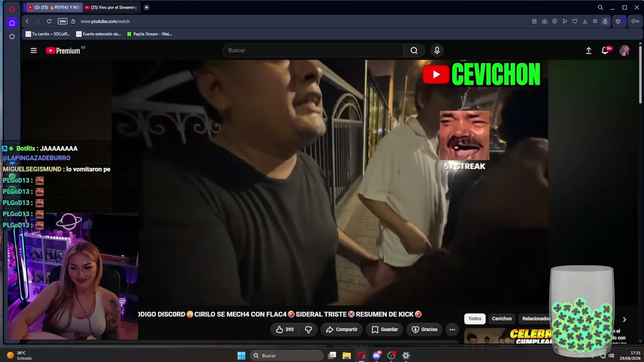Screen dimensions: 644x362
Task: Reload the current YouTube page
Action: coord(49,21)
